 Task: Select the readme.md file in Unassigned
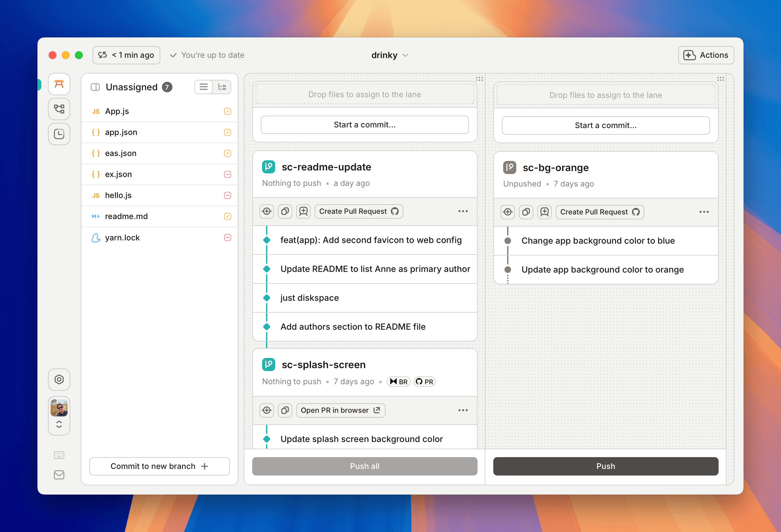(x=126, y=216)
